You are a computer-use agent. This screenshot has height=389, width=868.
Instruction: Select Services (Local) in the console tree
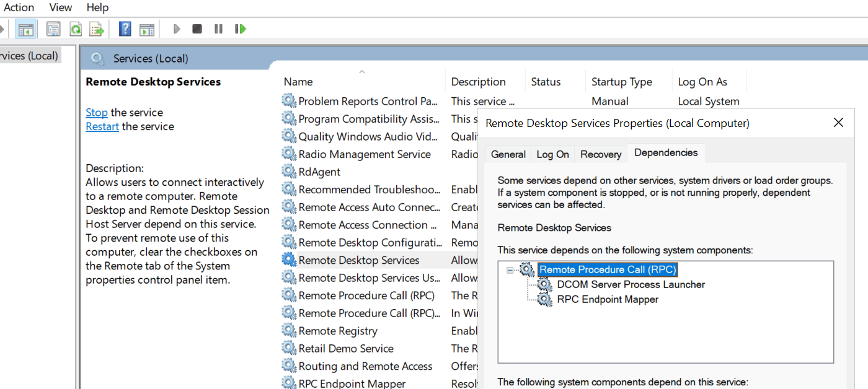[29, 56]
